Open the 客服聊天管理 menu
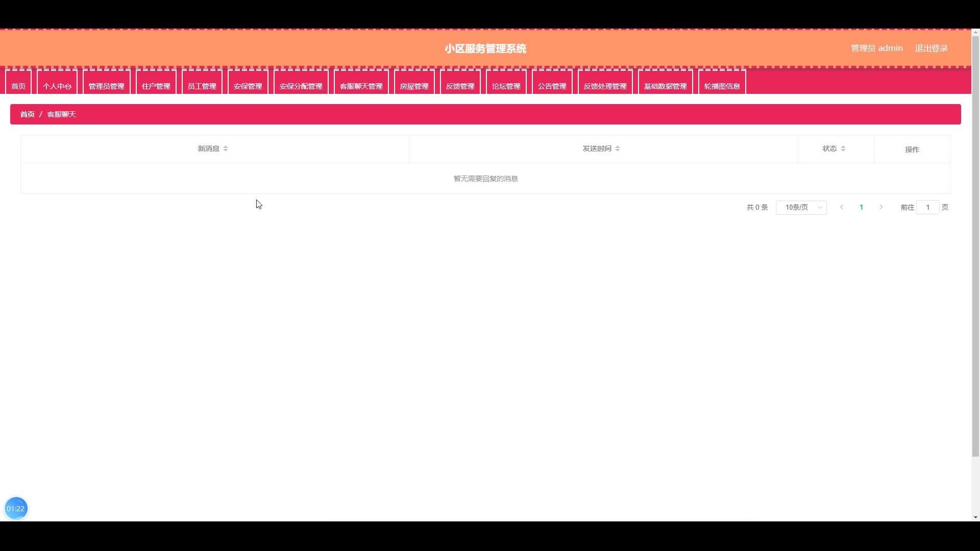 [x=361, y=86]
